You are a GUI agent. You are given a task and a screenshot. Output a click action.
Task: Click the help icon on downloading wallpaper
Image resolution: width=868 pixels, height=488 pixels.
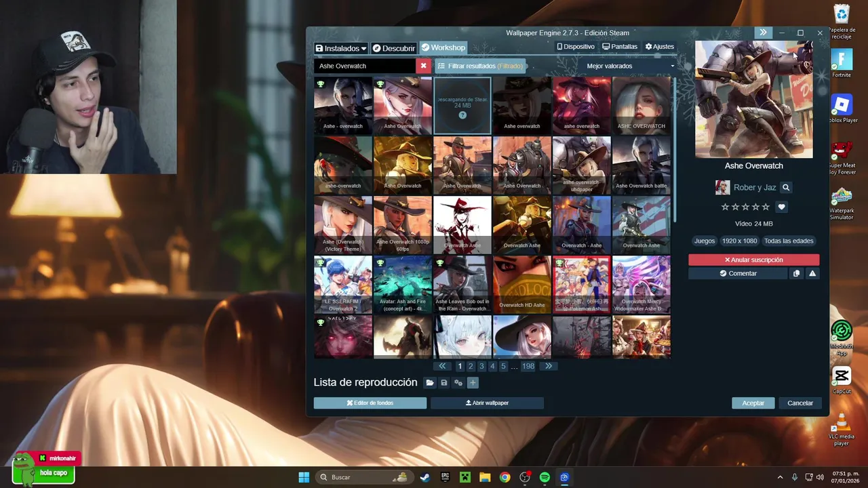click(x=462, y=115)
